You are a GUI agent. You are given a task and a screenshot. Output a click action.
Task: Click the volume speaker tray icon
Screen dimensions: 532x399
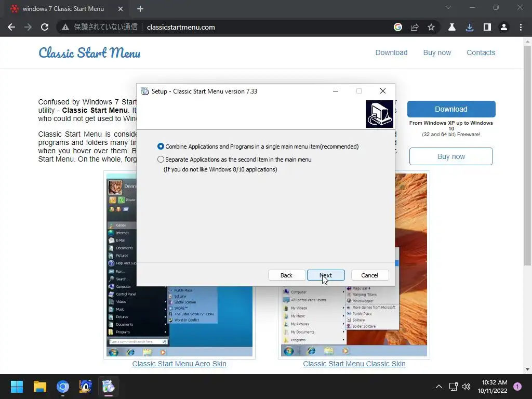tap(466, 387)
